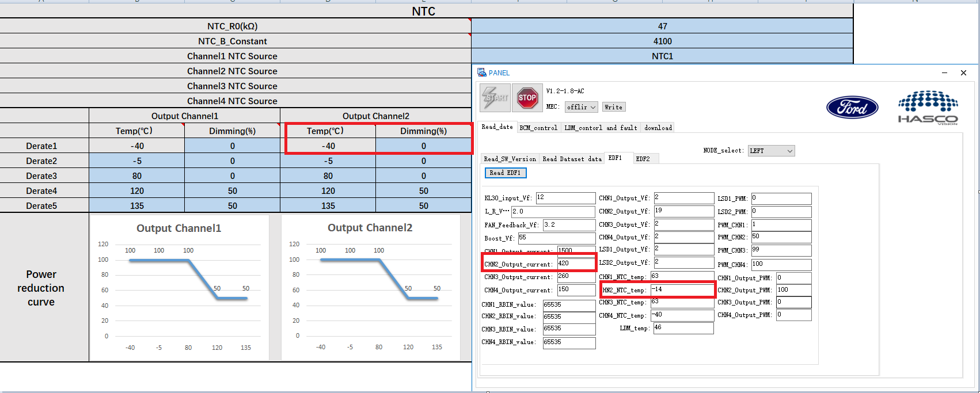Viewport: 980px width, 393px height.
Task: Go to the download tab
Action: click(658, 128)
